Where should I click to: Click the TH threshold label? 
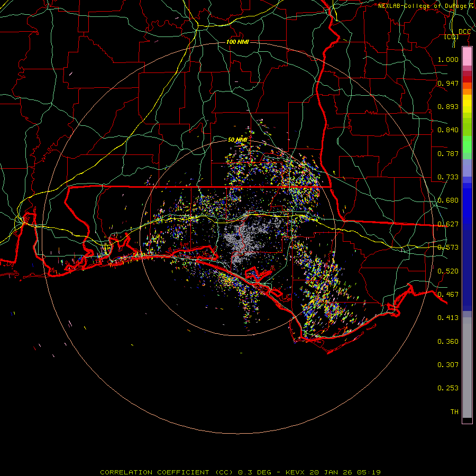coord(454,412)
